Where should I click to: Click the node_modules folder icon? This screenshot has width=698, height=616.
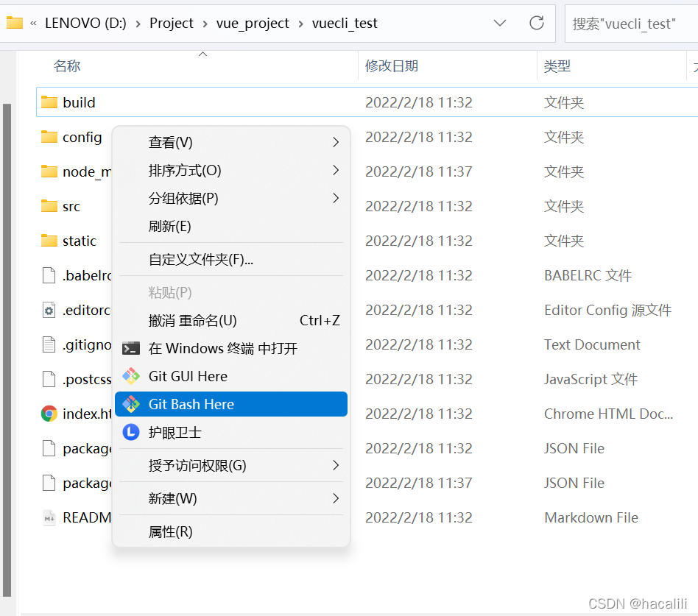[x=49, y=171]
